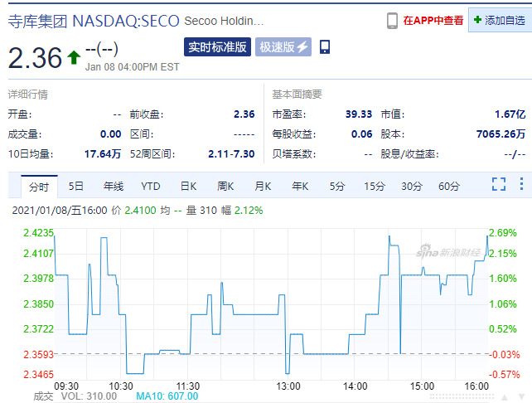
Task: Select the YTD chart tab
Action: pyautogui.click(x=151, y=187)
